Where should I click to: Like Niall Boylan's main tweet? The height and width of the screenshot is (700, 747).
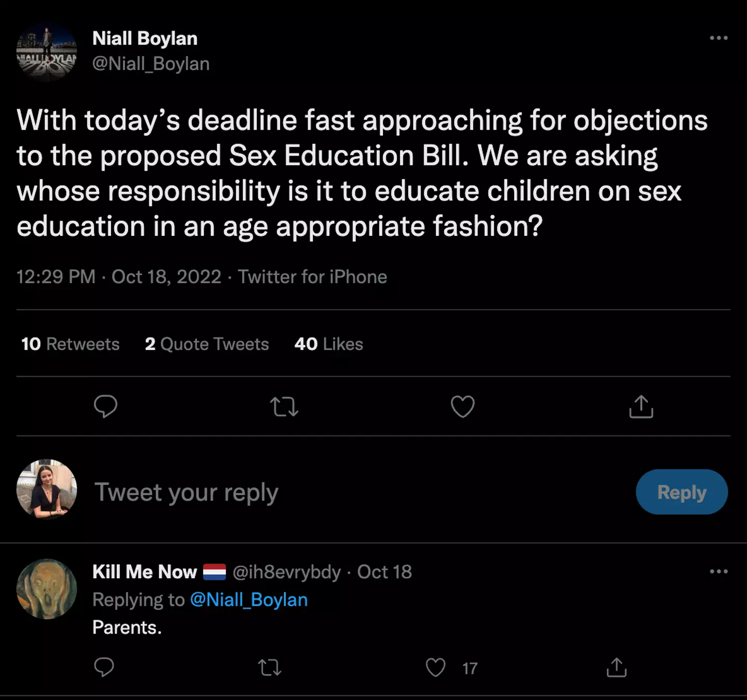[462, 406]
